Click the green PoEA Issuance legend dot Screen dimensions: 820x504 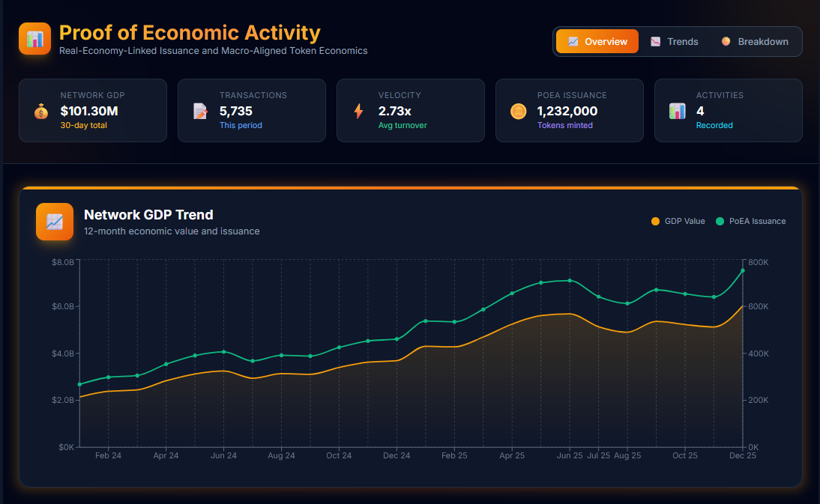tap(720, 222)
